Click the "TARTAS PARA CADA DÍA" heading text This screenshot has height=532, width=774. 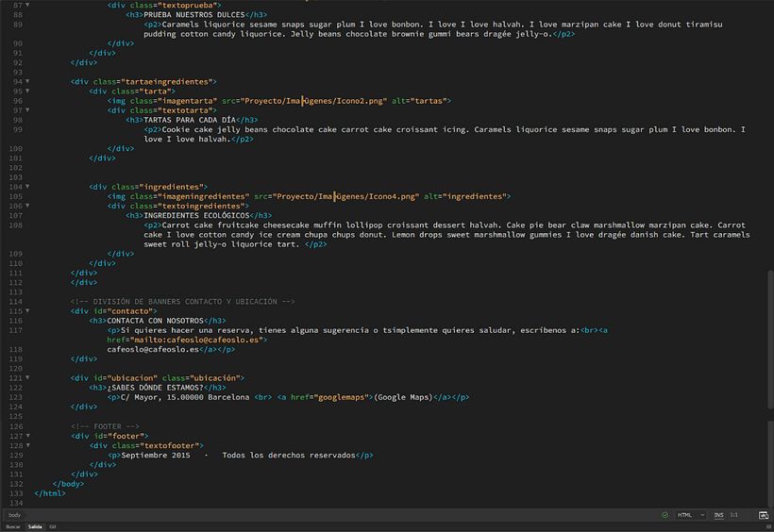click(x=190, y=120)
